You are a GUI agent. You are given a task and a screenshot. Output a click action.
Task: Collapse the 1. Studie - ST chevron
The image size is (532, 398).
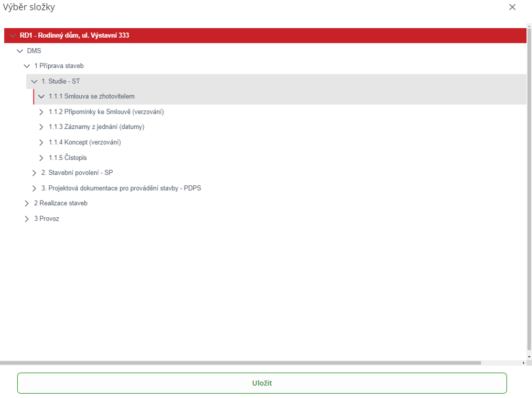pos(35,82)
